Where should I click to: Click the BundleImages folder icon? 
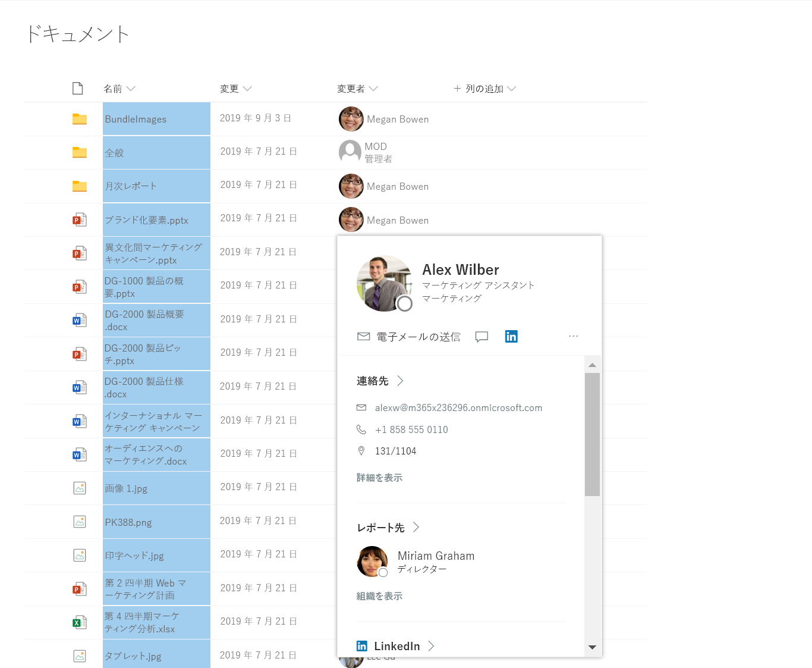coord(80,119)
